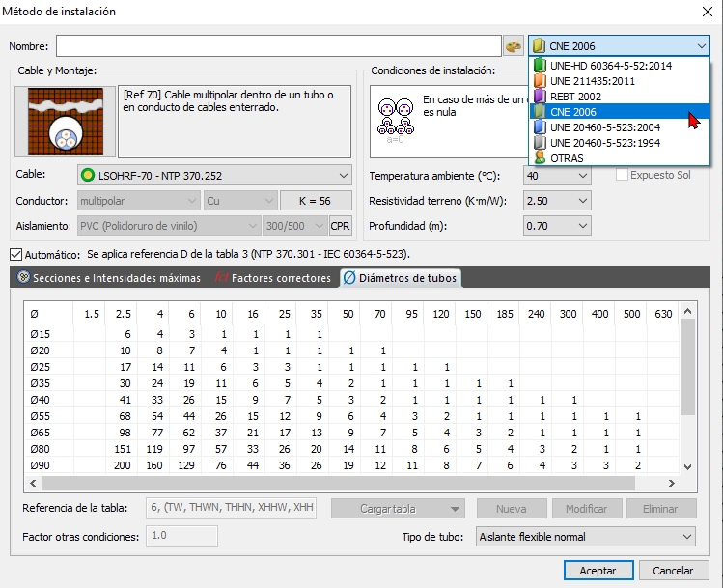This screenshot has height=588, width=723.
Task: Select UNE 20460-5-523:1994 standard entry
Action: (x=604, y=142)
